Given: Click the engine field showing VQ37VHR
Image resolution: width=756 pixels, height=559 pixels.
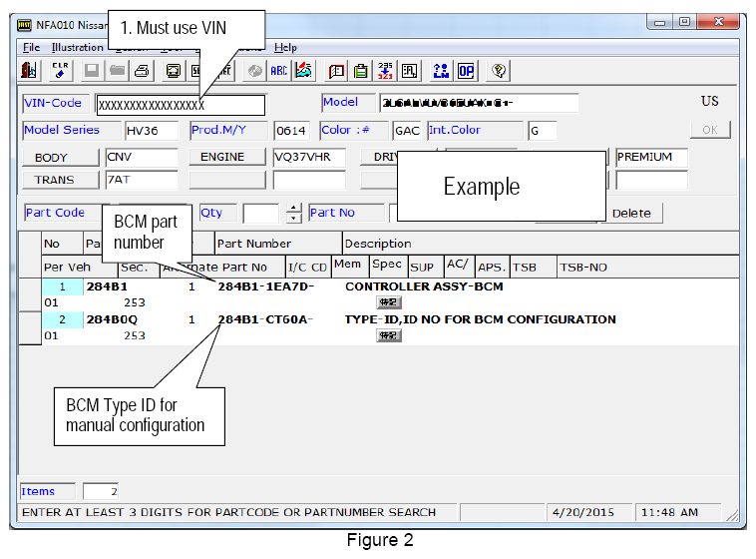Looking at the screenshot, I should pos(309,158).
